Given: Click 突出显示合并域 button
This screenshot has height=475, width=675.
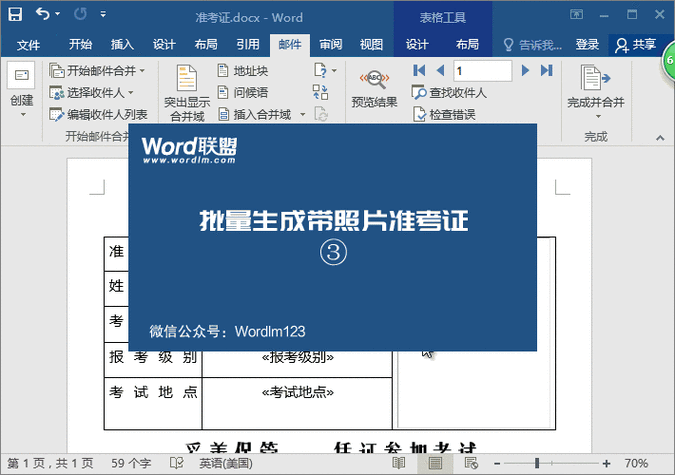Looking at the screenshot, I should coord(187,93).
